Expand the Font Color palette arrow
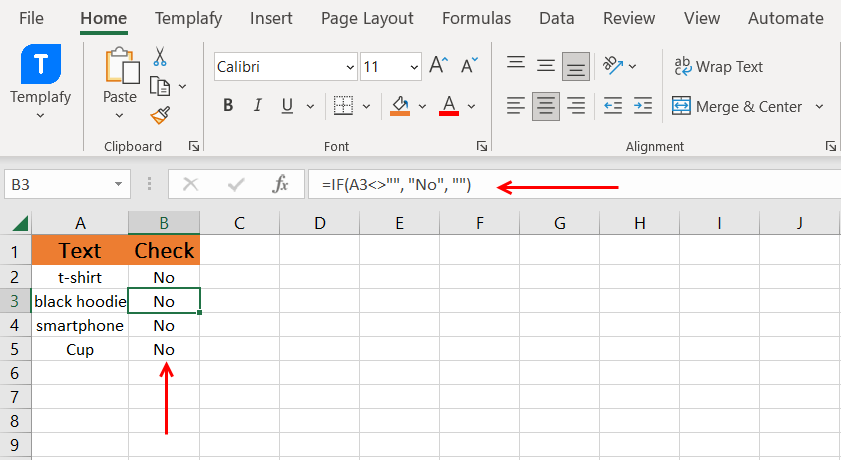 (x=471, y=106)
